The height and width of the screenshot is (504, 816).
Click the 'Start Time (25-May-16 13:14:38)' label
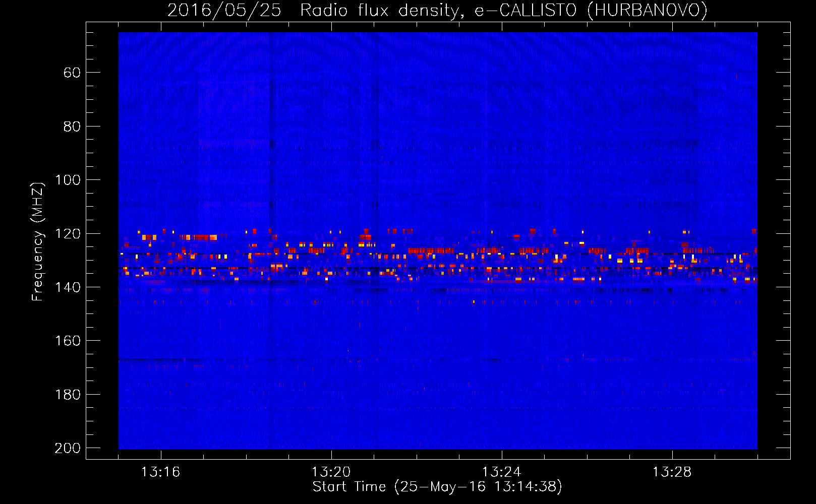pos(437,487)
